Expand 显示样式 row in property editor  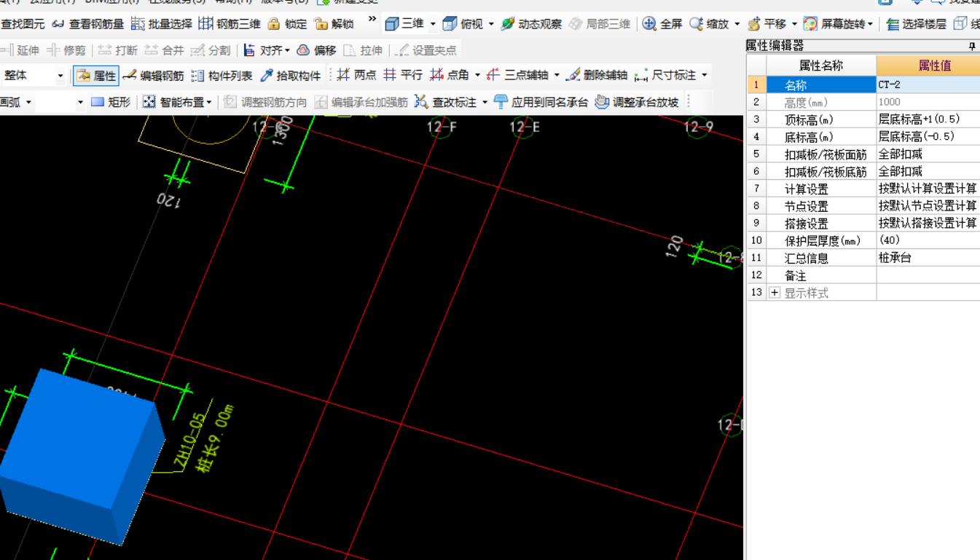point(775,293)
